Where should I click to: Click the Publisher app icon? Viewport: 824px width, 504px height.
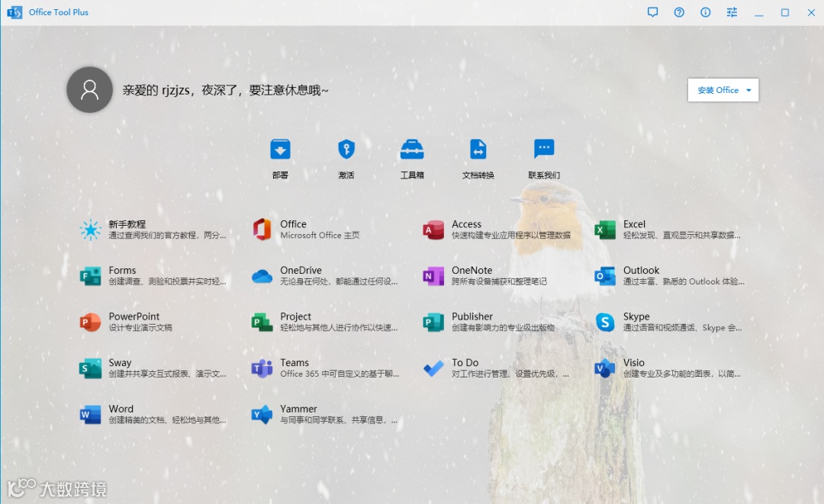433,322
